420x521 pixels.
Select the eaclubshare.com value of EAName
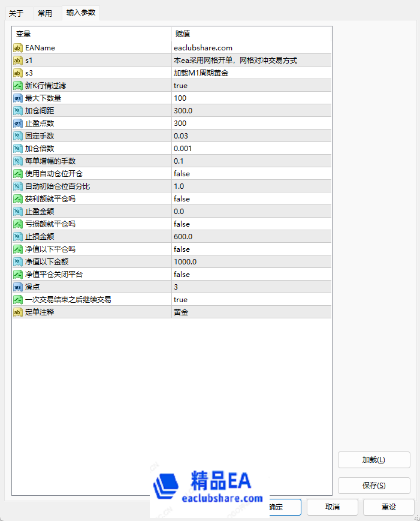[x=251, y=48]
